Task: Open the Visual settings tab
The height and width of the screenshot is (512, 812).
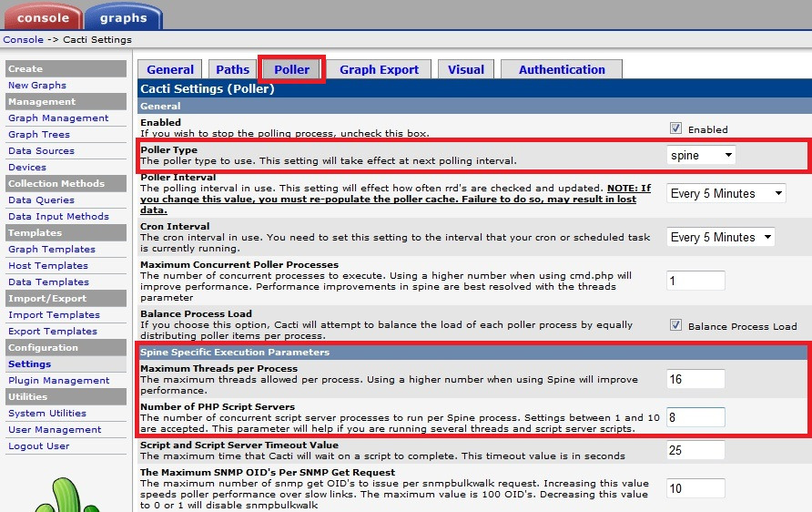Action: (x=466, y=69)
